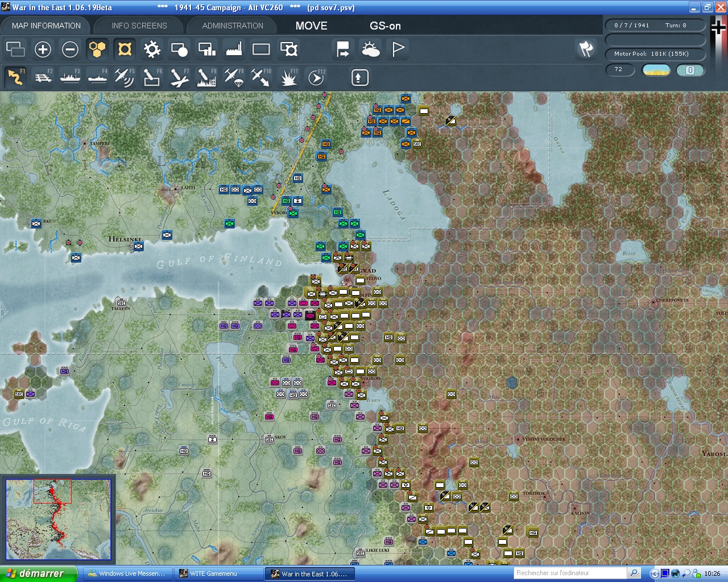Select F8 bomb city mode

206,77
